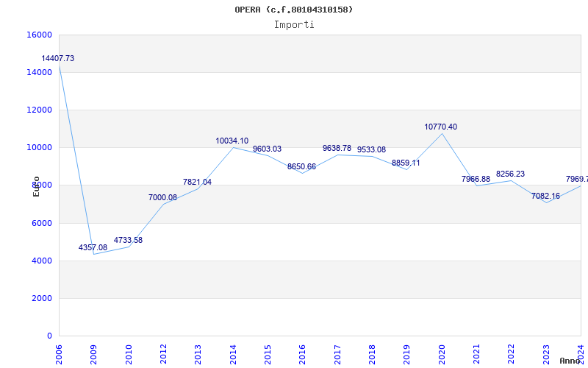The height and width of the screenshot is (368, 588).
Task: Click the x-axis year 2014
Action: click(233, 355)
